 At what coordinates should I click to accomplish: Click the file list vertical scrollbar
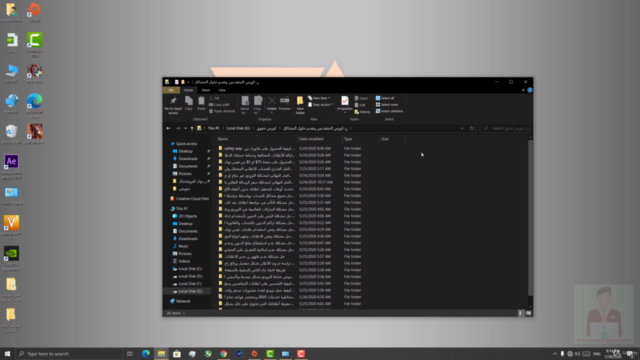(x=530, y=218)
